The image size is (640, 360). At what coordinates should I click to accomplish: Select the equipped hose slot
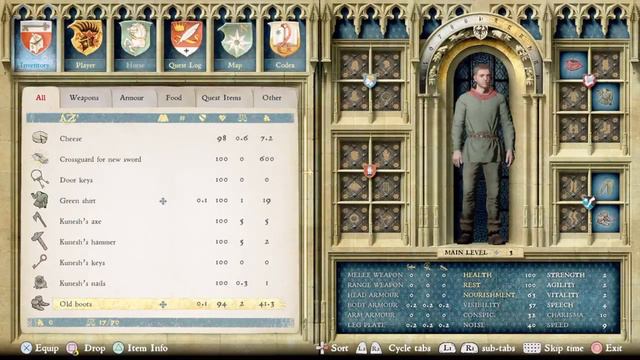pyautogui.click(x=606, y=187)
